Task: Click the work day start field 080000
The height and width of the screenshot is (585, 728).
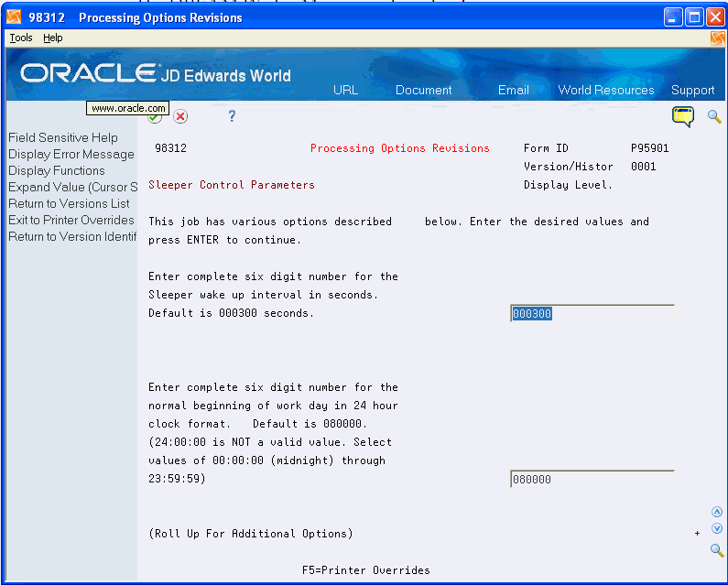Action: tap(592, 479)
